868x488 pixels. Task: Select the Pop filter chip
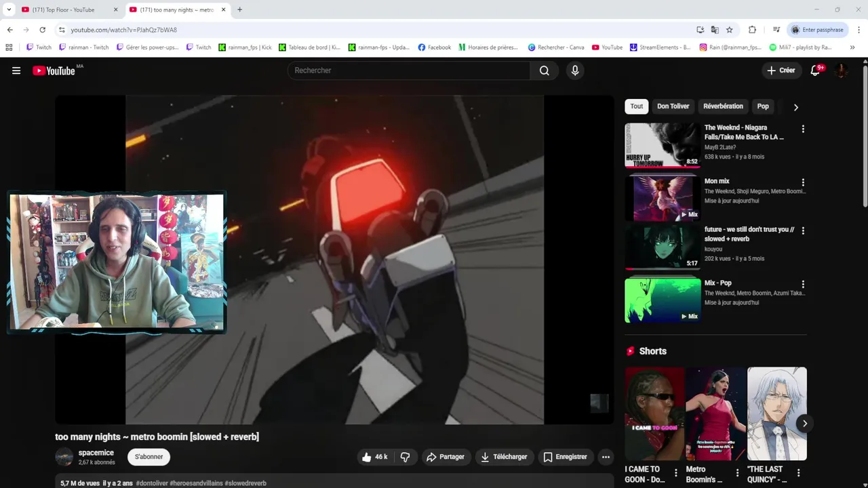point(763,106)
